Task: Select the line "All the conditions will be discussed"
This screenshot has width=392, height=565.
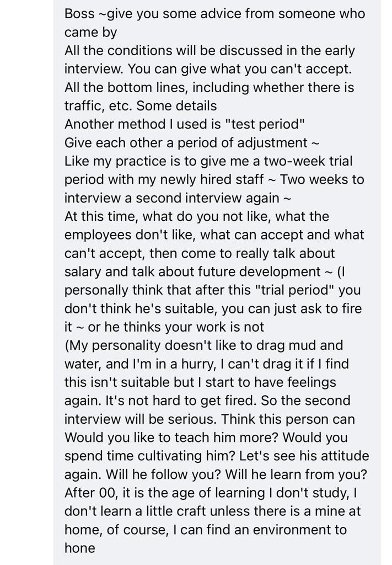Action: (210, 50)
